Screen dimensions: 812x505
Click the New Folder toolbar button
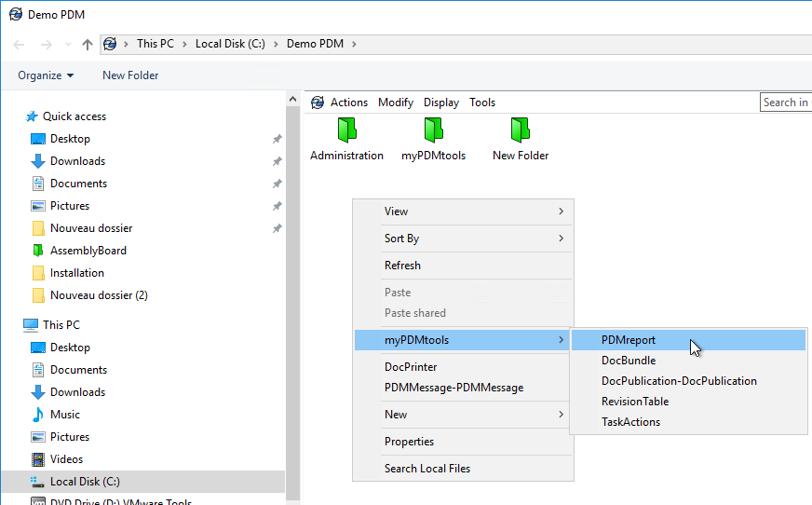130,75
